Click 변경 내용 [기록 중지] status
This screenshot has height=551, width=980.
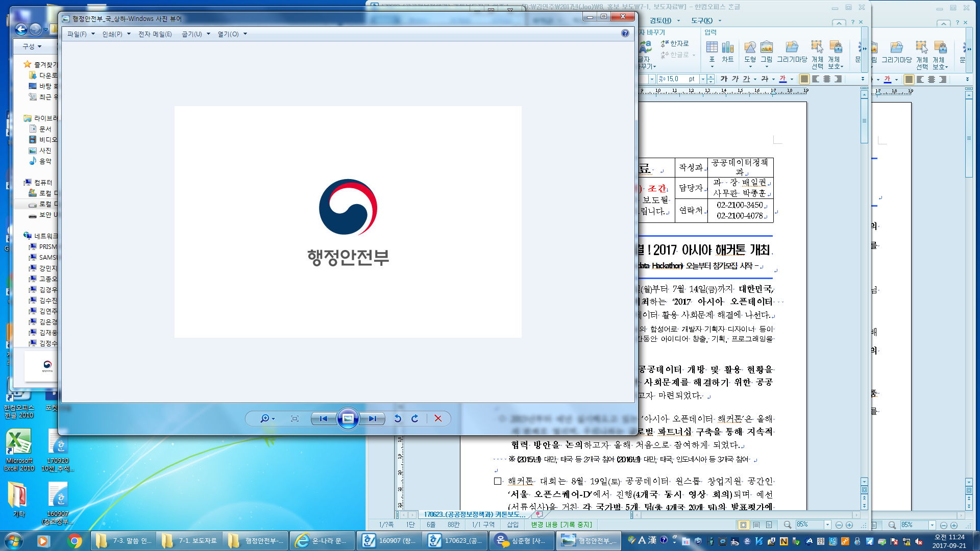pyautogui.click(x=561, y=524)
